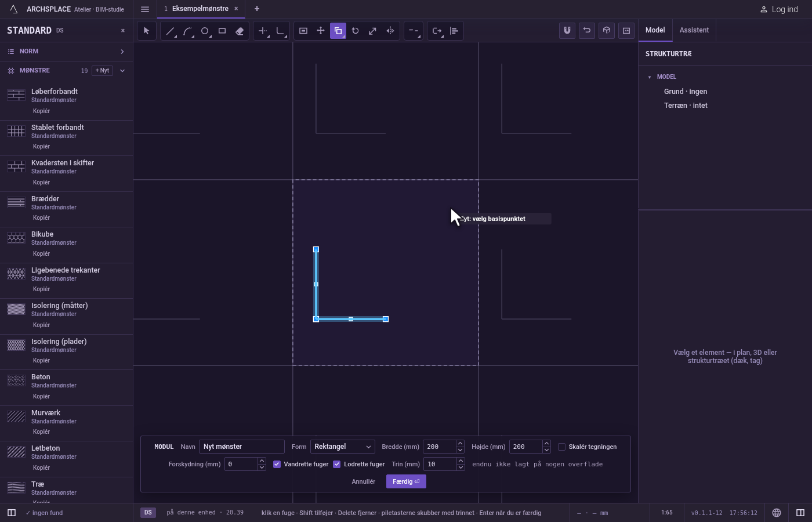Activate the eraser tool
Viewport: 812px width, 522px height.
240,31
